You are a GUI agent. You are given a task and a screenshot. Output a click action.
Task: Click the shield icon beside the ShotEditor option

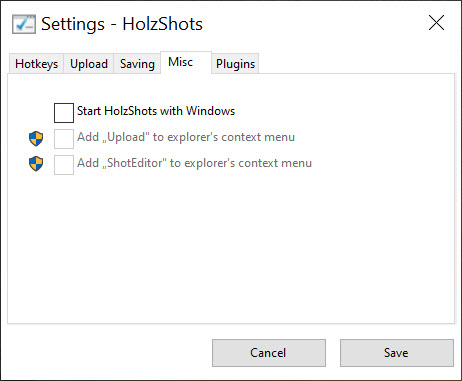(36, 164)
